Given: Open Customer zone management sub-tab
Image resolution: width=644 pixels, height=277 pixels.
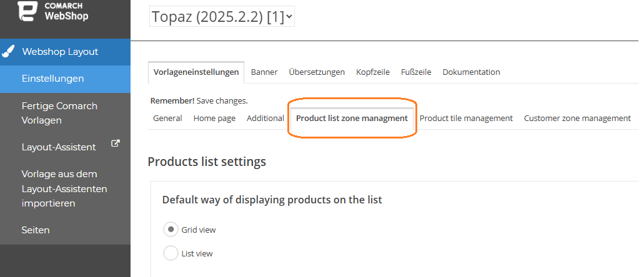Looking at the screenshot, I should [x=577, y=118].
